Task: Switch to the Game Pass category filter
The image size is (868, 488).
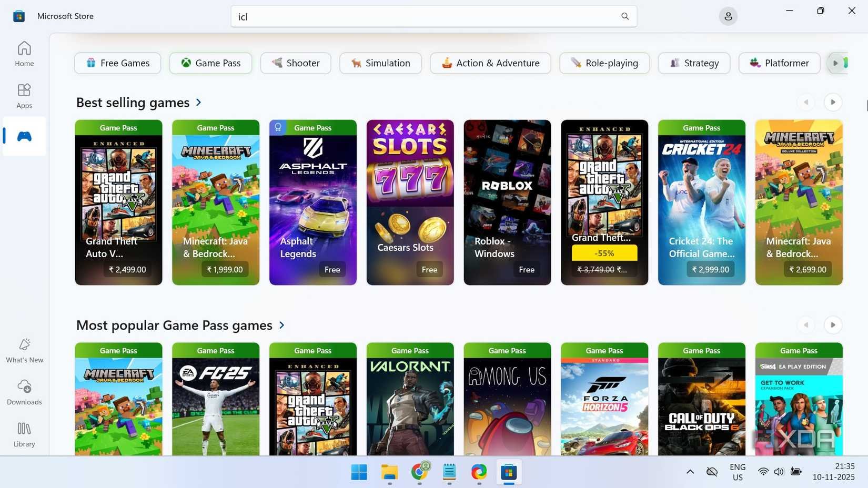Action: pos(210,63)
